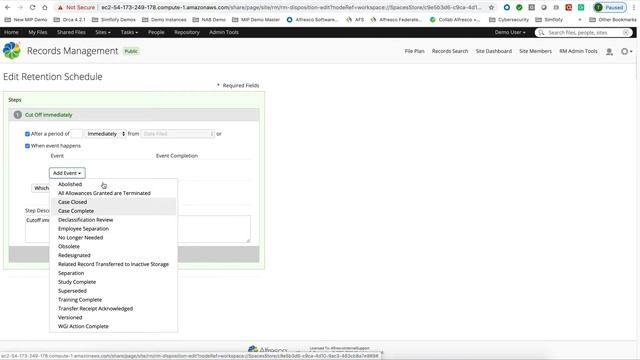Collapse the Add Event dropdown button
This screenshot has height=360, width=640.
tap(67, 173)
